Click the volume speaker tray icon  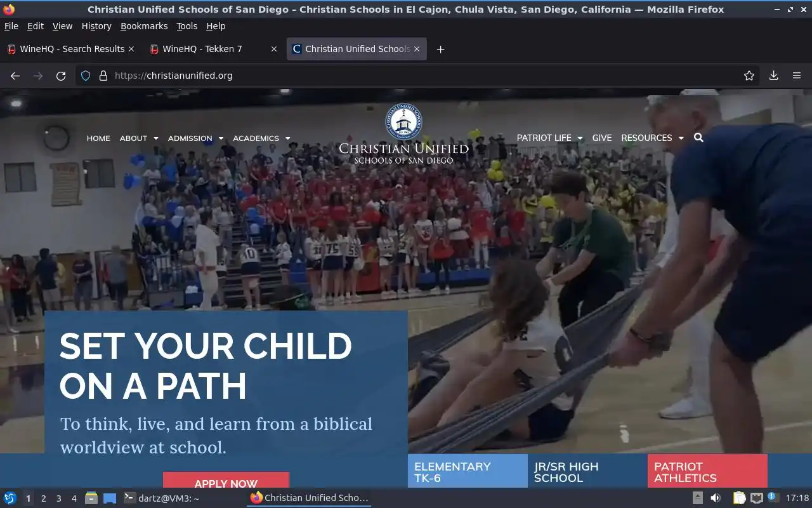click(x=715, y=498)
